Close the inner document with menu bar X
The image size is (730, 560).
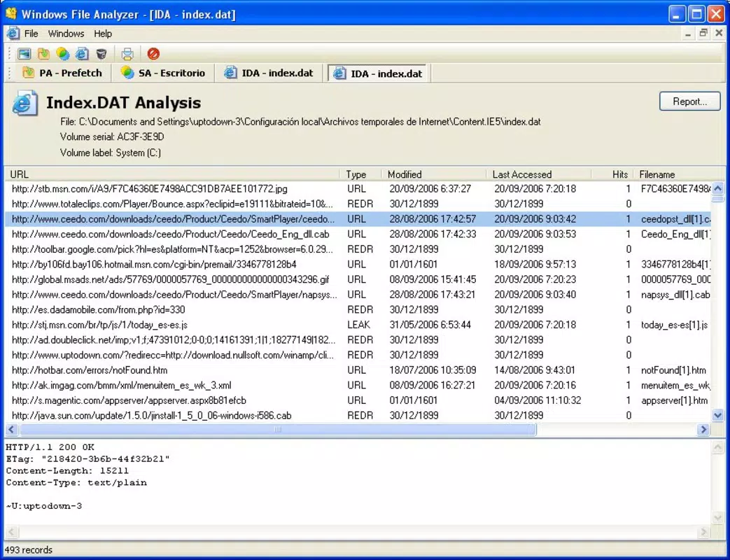point(719,33)
